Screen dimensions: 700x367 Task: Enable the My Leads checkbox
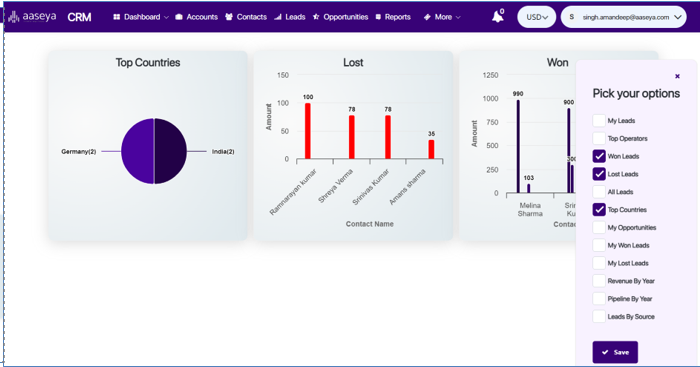pos(599,121)
